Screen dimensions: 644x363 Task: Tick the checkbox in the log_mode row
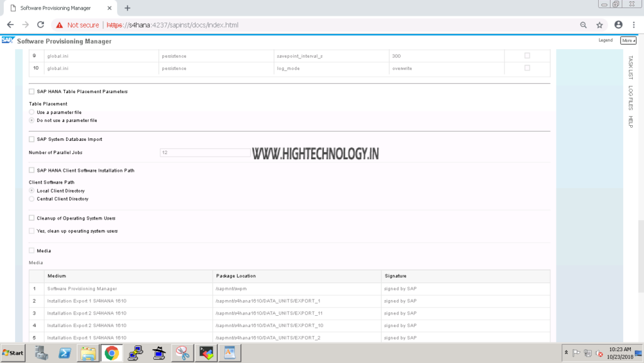click(527, 68)
